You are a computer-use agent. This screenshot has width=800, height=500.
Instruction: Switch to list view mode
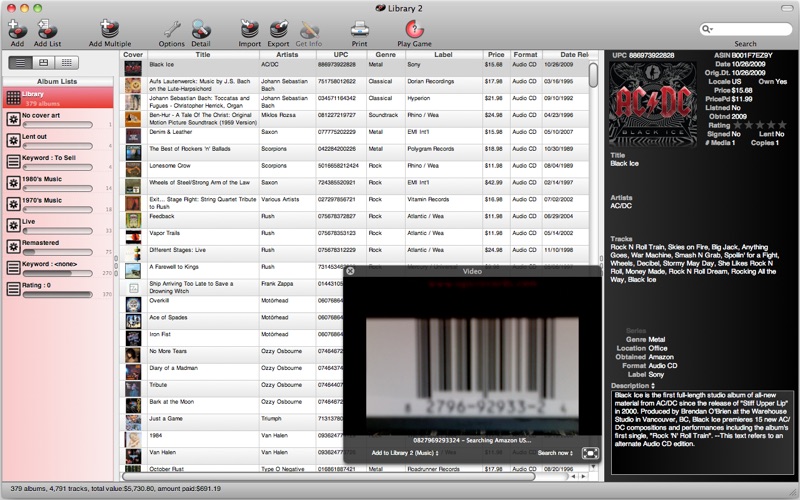click(x=20, y=63)
